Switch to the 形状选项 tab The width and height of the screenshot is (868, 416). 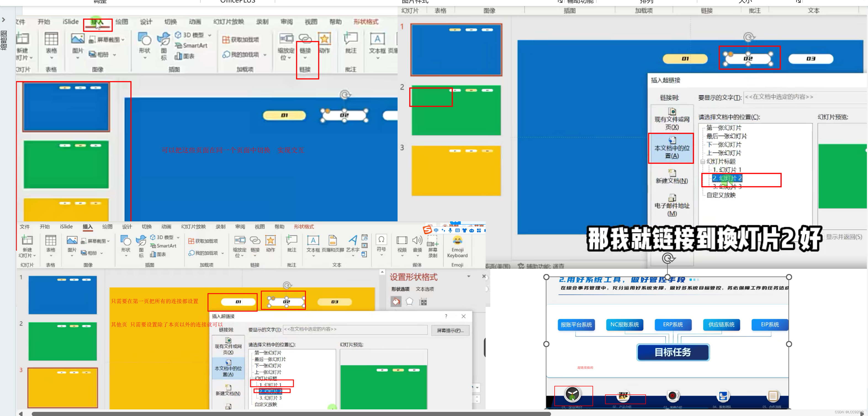coord(400,289)
